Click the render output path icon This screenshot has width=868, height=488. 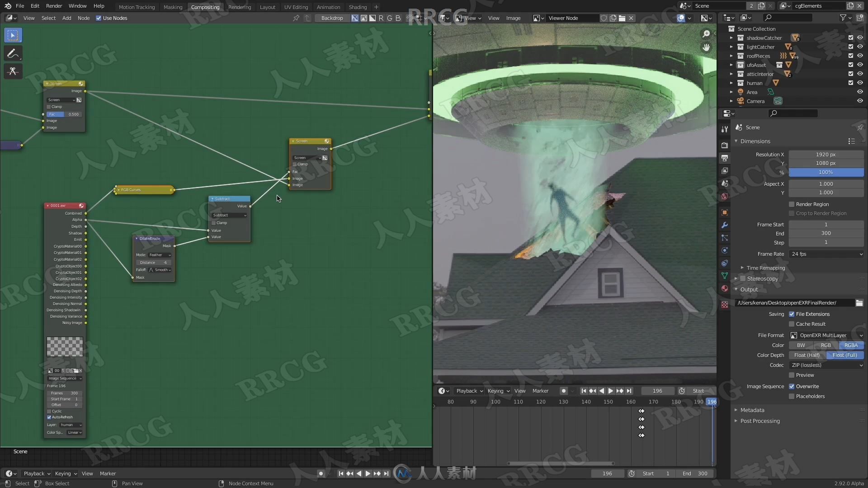860,302
